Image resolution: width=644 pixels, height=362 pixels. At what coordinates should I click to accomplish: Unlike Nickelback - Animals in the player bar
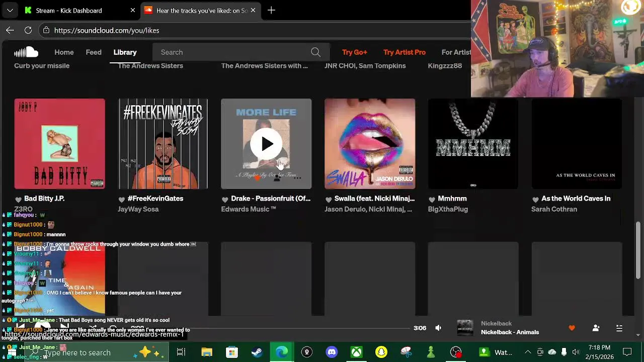click(x=572, y=328)
